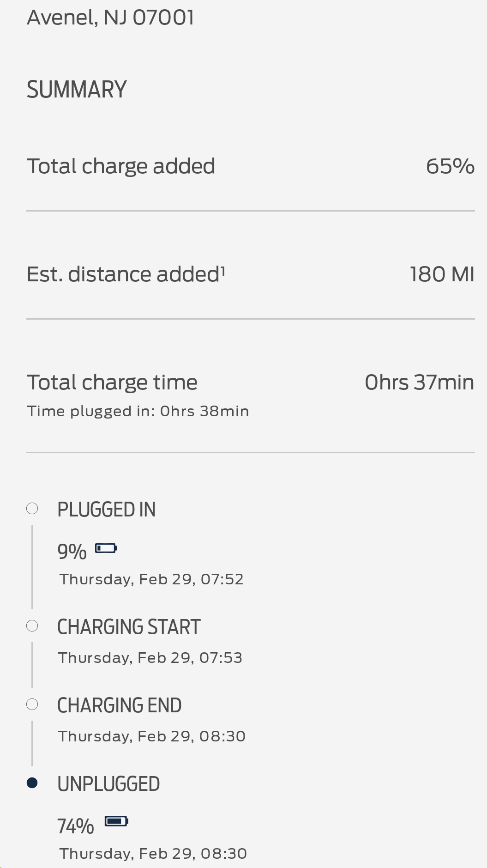Image resolution: width=487 pixels, height=868 pixels.
Task: Click the low battery icon beside 9%
Action: pos(106,548)
